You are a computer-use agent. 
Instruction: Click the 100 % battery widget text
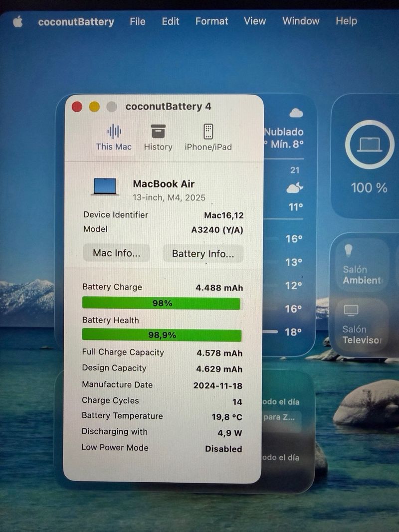(x=369, y=187)
